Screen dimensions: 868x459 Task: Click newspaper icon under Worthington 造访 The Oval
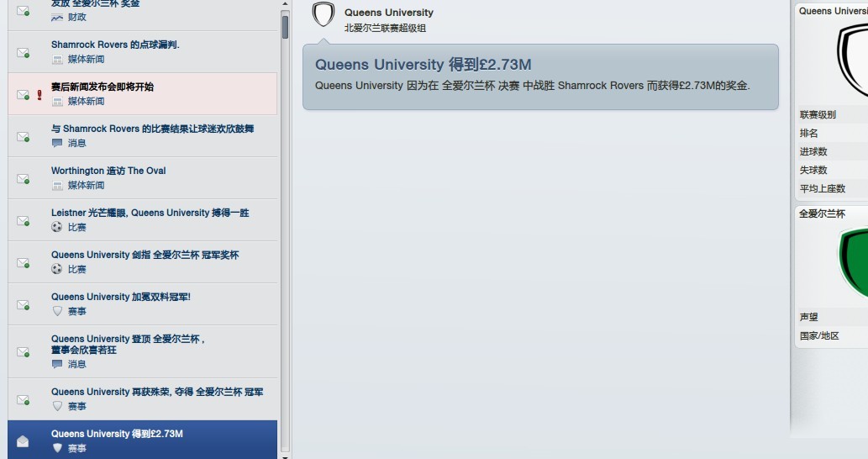[x=57, y=186]
